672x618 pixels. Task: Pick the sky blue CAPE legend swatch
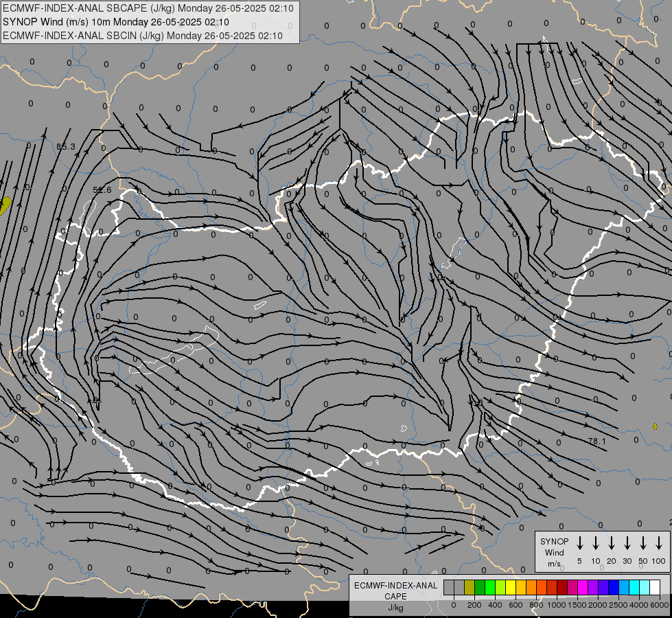[623, 587]
